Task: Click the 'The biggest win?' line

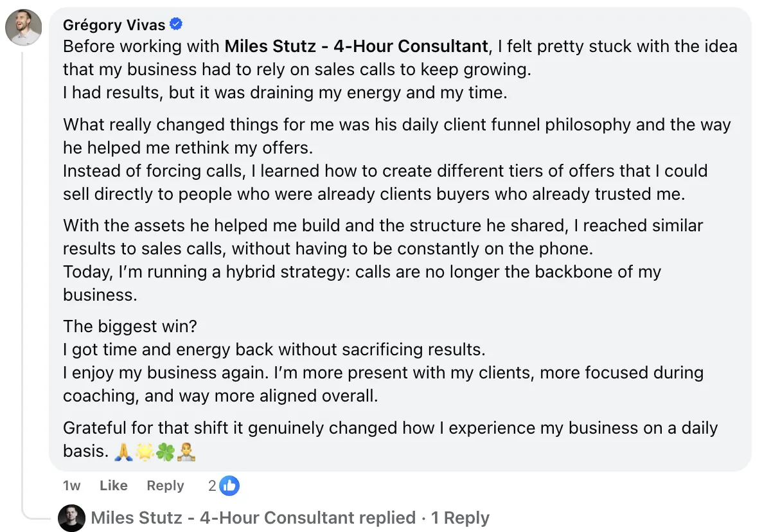Action: tap(130, 326)
